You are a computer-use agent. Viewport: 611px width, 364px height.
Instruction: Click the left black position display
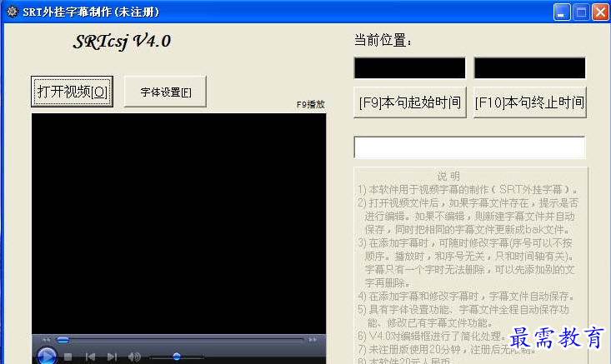click(409, 68)
